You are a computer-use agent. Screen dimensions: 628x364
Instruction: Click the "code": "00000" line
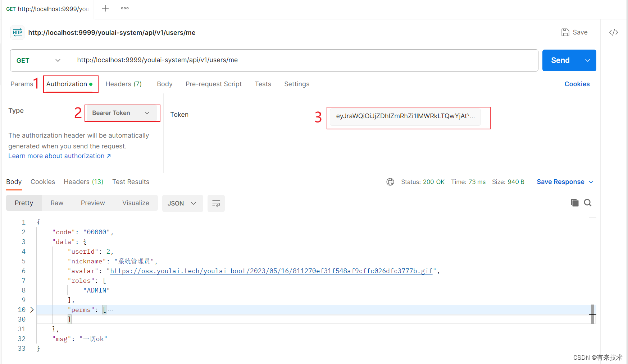coord(83,232)
